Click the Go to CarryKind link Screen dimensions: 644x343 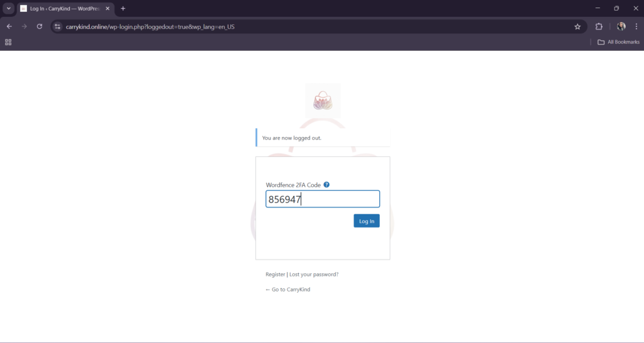pos(288,290)
